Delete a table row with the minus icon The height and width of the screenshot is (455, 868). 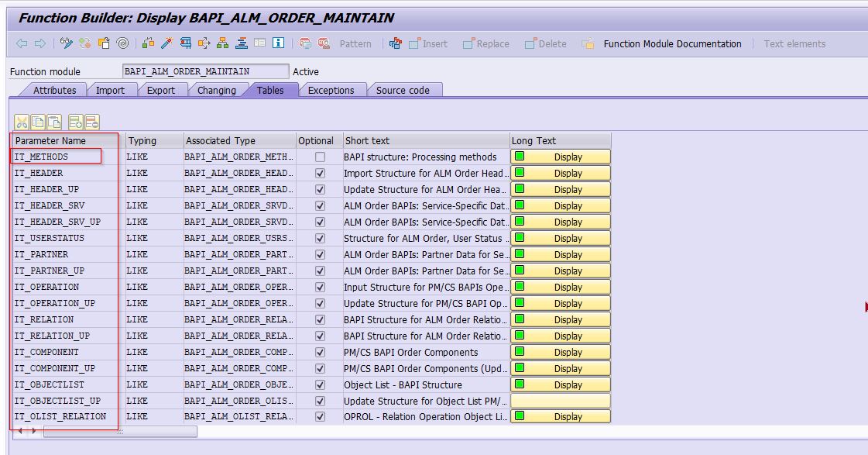[x=92, y=121]
